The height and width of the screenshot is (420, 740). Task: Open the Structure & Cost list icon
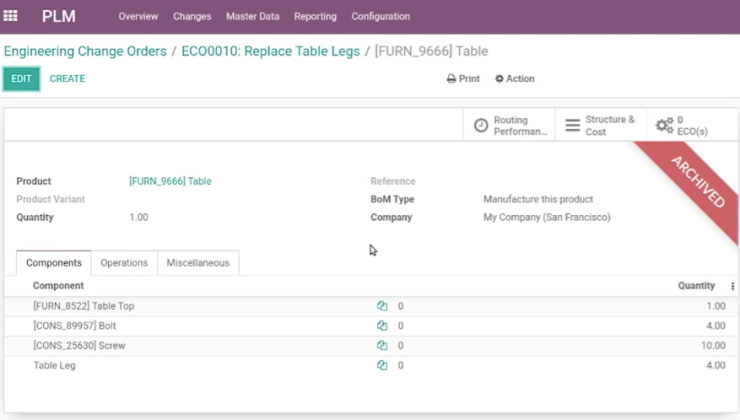(x=572, y=126)
